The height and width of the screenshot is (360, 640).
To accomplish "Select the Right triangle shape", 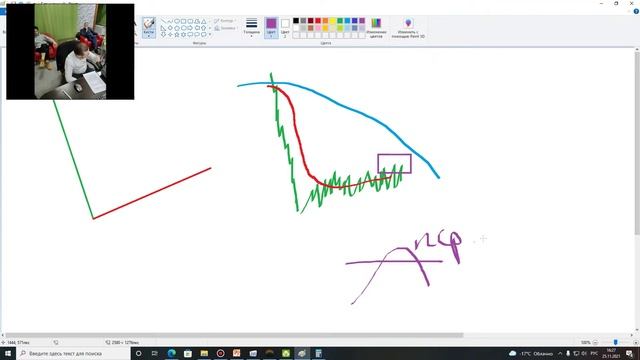I will click(163, 28).
